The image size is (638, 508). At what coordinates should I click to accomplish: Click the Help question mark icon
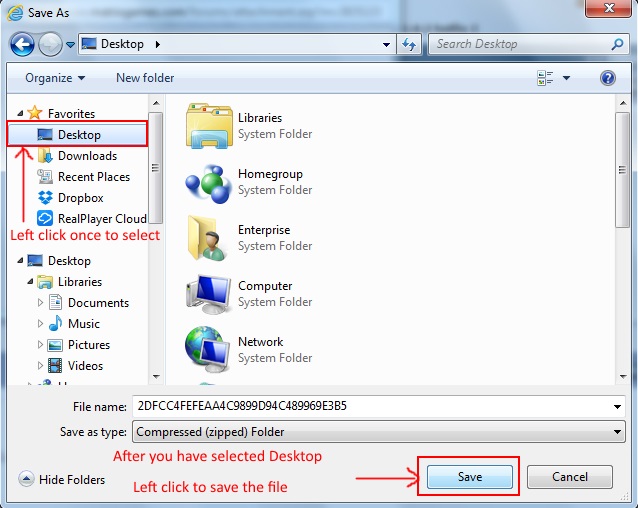607,78
